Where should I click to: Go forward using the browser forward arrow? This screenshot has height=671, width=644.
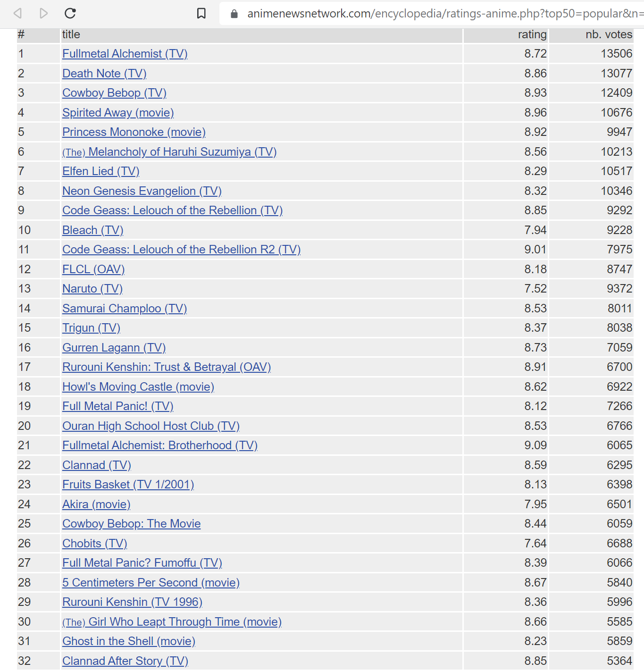[44, 13]
